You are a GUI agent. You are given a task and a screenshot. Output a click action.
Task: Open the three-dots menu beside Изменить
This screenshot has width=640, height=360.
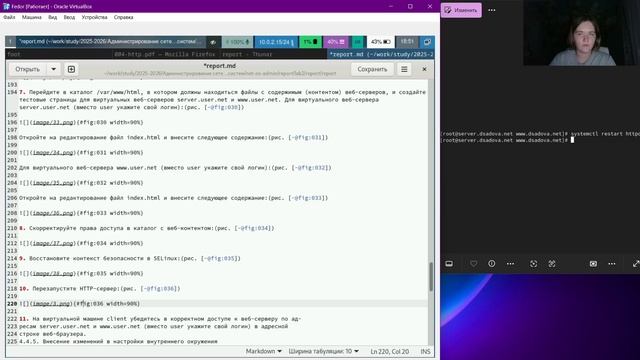(492, 10)
